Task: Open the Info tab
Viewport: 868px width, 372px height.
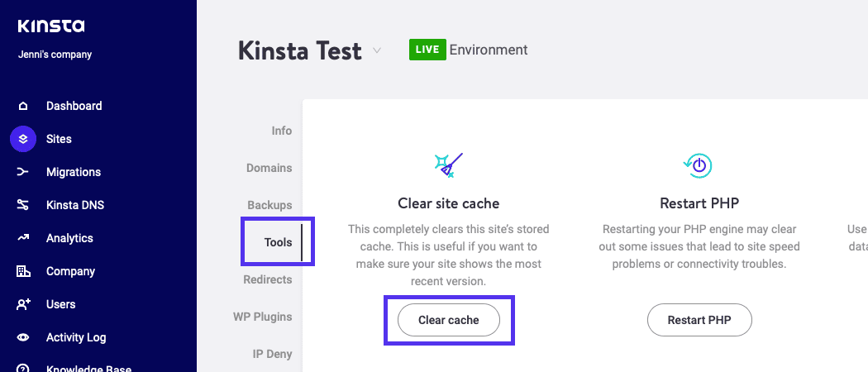Action: (x=281, y=131)
